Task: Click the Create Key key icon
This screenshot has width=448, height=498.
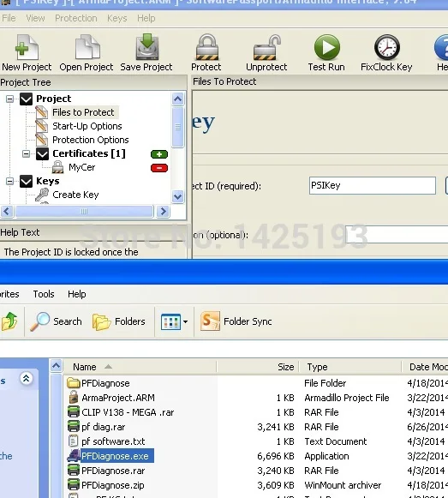Action: pos(42,195)
